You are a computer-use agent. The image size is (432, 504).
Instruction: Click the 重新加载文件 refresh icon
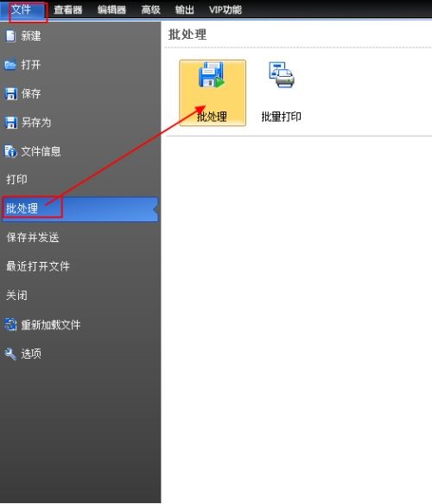10,325
